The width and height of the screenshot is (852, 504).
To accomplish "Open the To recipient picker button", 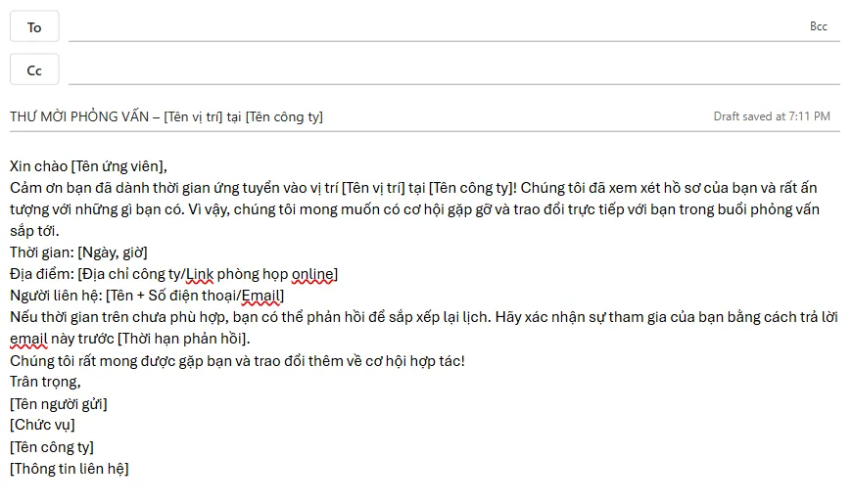I will 34,26.
